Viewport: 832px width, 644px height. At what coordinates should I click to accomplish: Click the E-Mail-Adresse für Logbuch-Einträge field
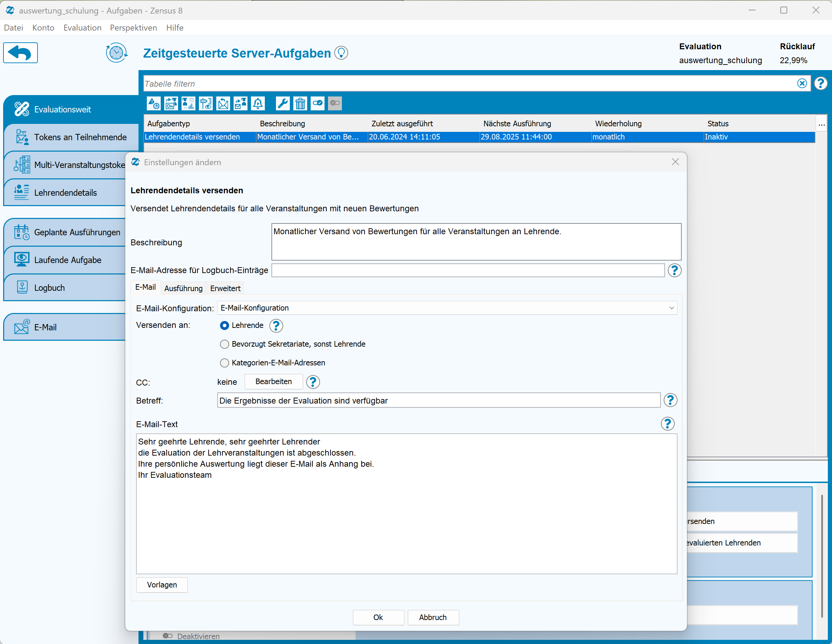[x=468, y=270]
